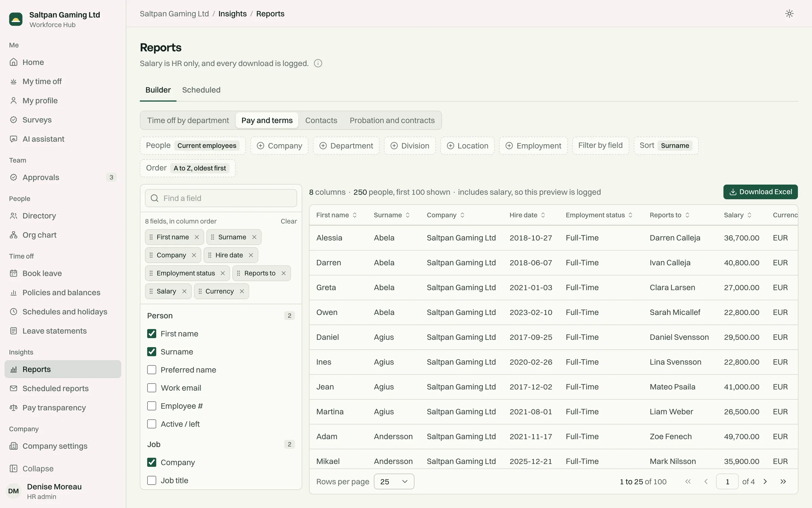This screenshot has height=508, width=812.
Task: Open Org chart in sidebar
Action: tap(63, 235)
